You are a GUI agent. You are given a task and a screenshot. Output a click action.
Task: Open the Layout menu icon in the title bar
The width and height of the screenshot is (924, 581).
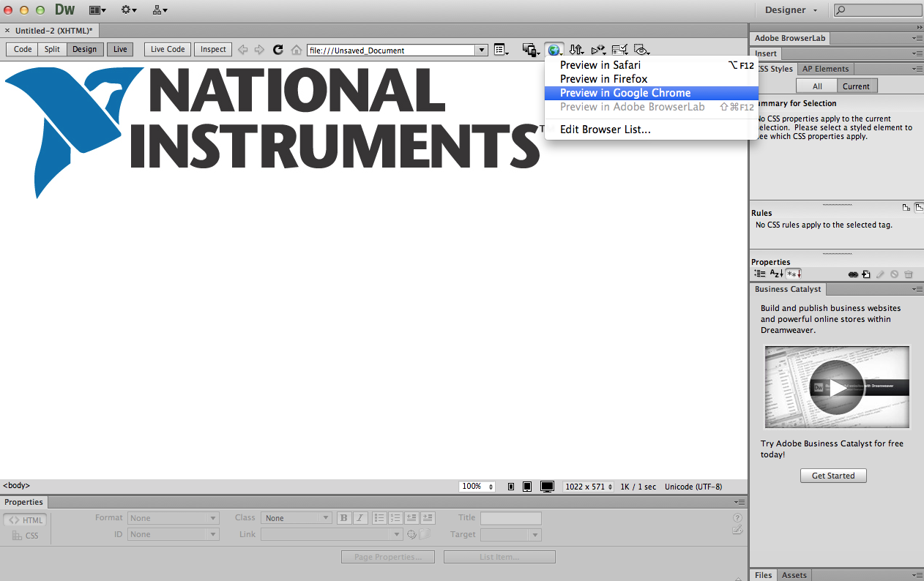pyautogui.click(x=97, y=10)
